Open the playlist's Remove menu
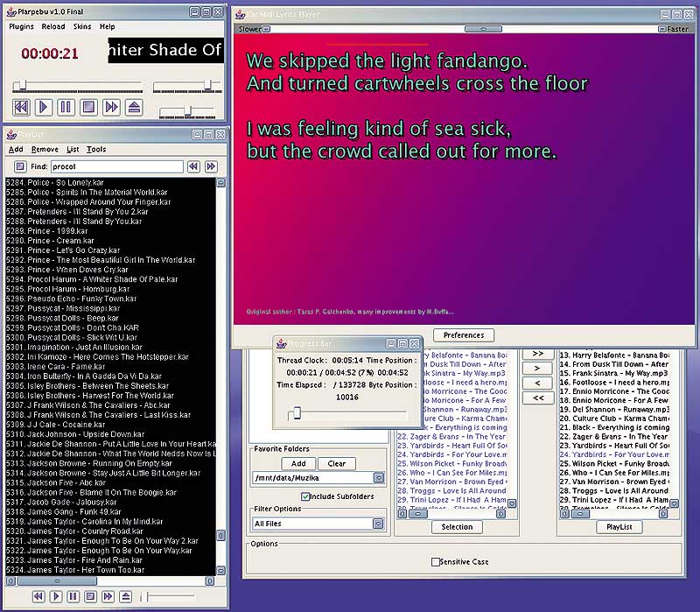The height and width of the screenshot is (612, 700). pos(45,149)
